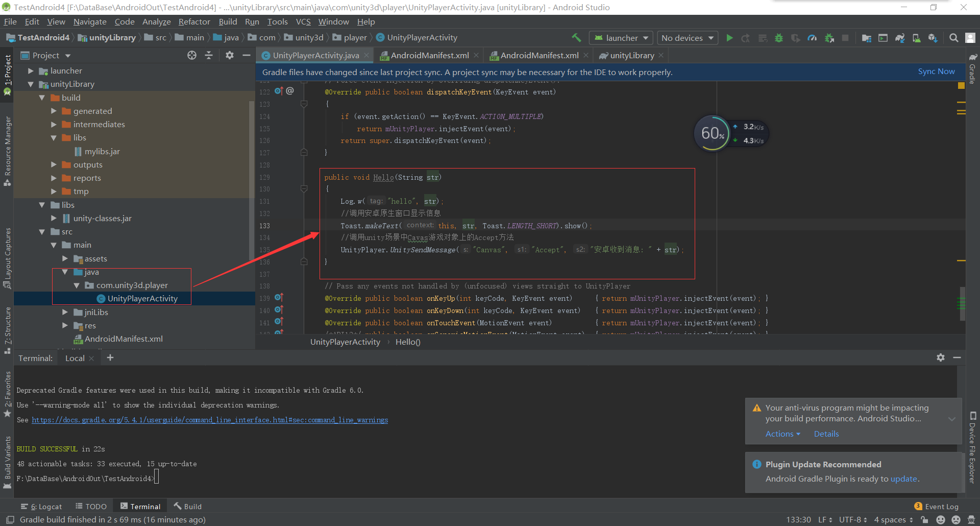
Task: Open the docs.gradle.org command line warnings link
Action: 210,420
